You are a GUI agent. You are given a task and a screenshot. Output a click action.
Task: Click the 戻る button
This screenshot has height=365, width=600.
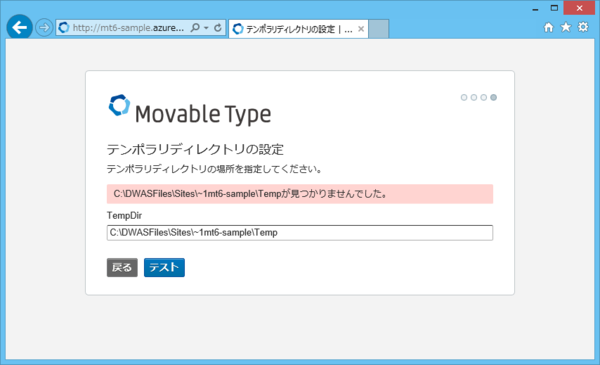[122, 267]
